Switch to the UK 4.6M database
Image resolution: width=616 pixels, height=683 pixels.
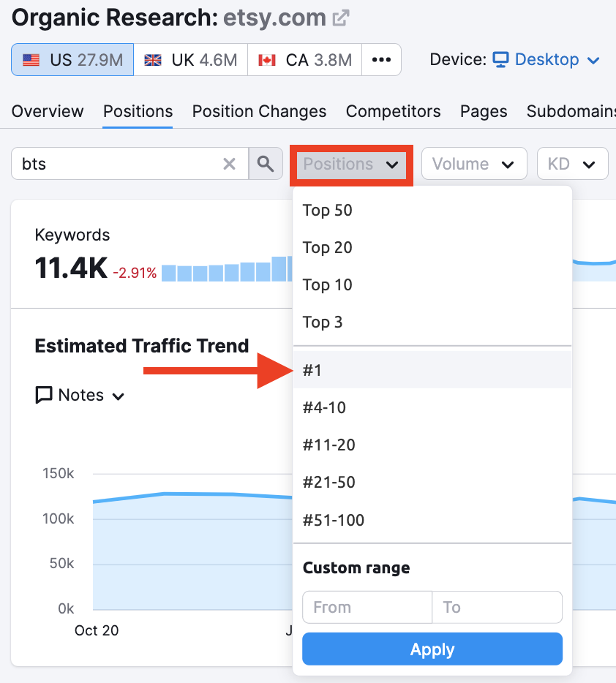pos(190,60)
